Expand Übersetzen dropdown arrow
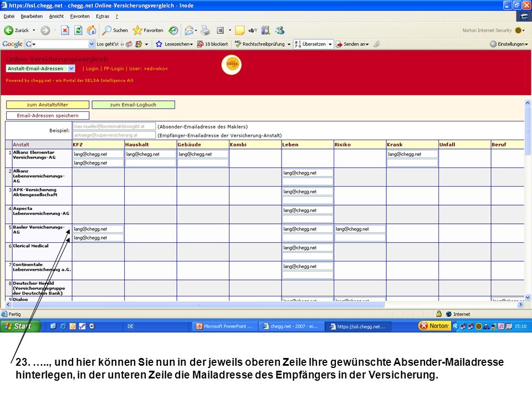The image size is (532, 399). 330,44
